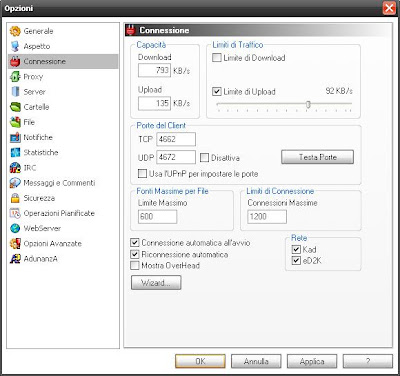Toggle the Disattiva UDP checkbox
400x376 pixels.
204,158
